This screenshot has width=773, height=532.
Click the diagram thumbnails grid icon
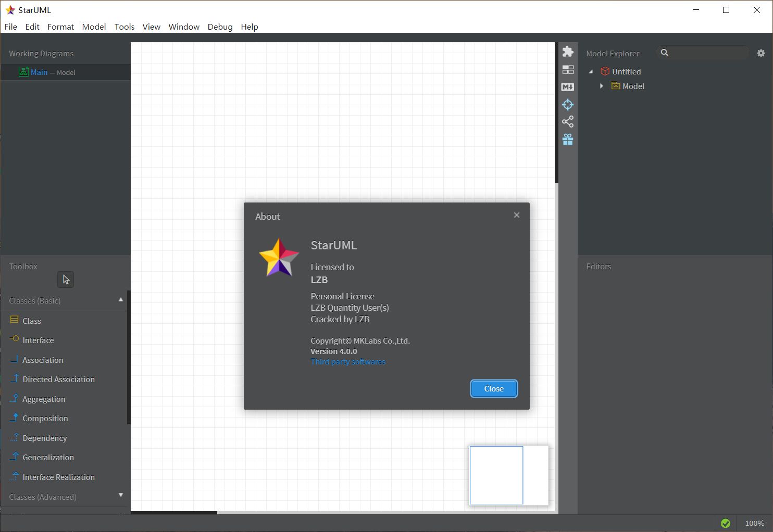pos(568,69)
